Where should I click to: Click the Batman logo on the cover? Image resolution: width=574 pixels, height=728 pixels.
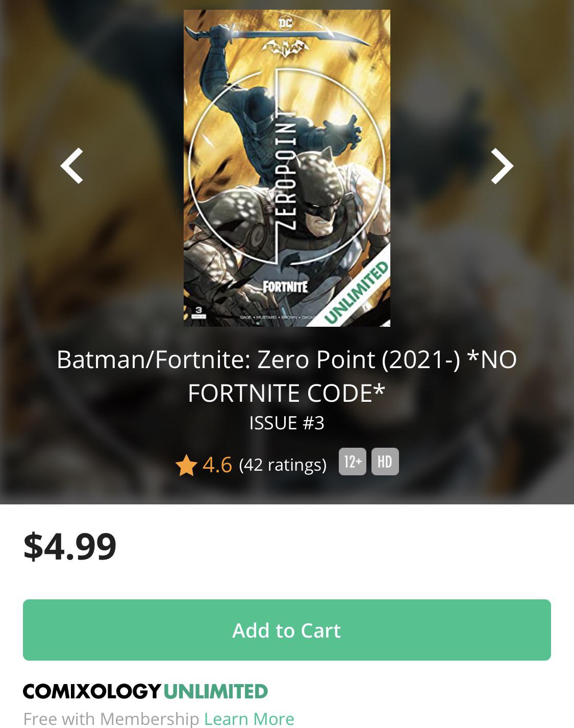(x=286, y=47)
